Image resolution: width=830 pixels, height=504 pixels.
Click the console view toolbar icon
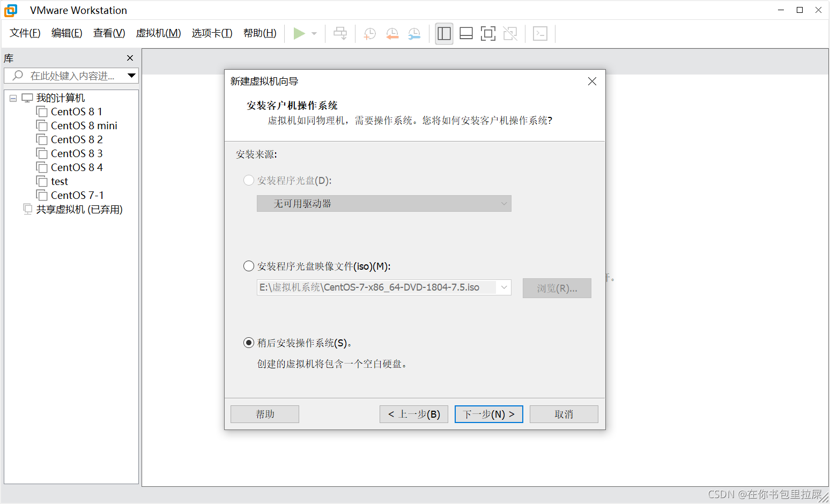pos(540,34)
